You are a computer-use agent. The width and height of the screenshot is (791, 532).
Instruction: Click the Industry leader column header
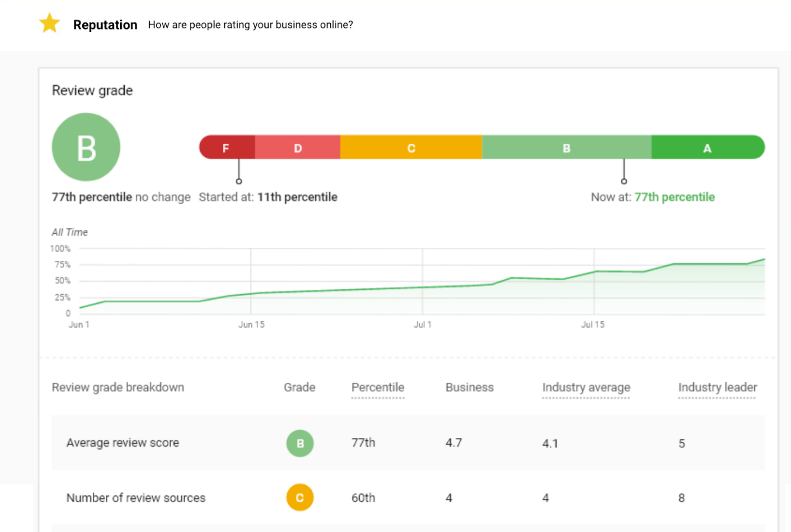[x=717, y=388]
